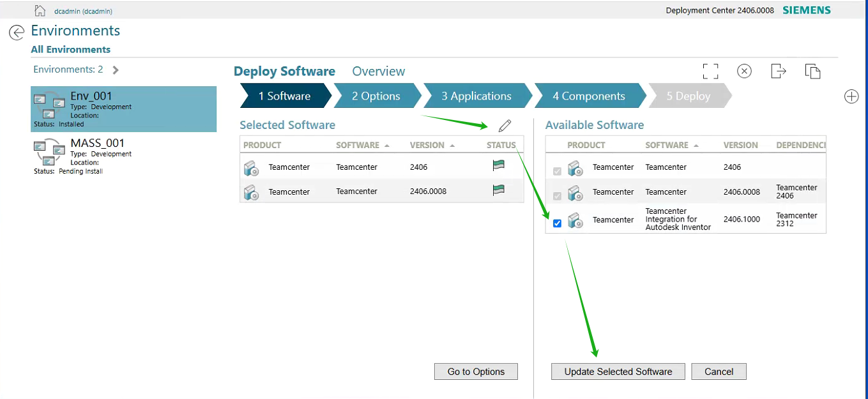Image resolution: width=868 pixels, height=399 pixels.
Task: Open step 3 Applications tab
Action: point(476,96)
